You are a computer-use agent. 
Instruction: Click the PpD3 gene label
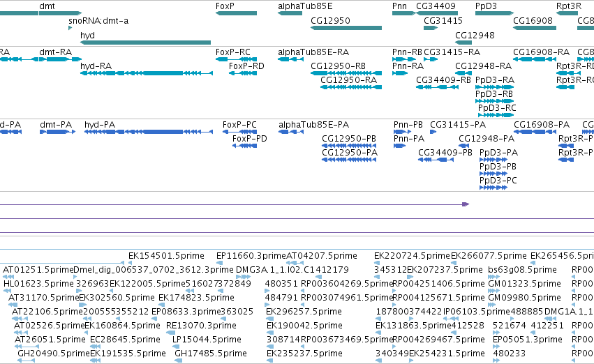[x=486, y=6]
